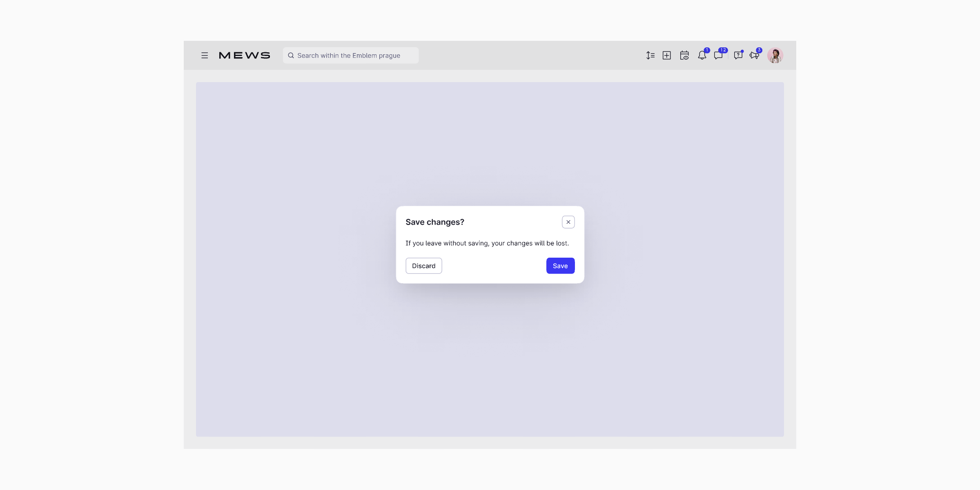This screenshot has width=980, height=490.
Task: Open the messages panel
Action: pos(719,56)
